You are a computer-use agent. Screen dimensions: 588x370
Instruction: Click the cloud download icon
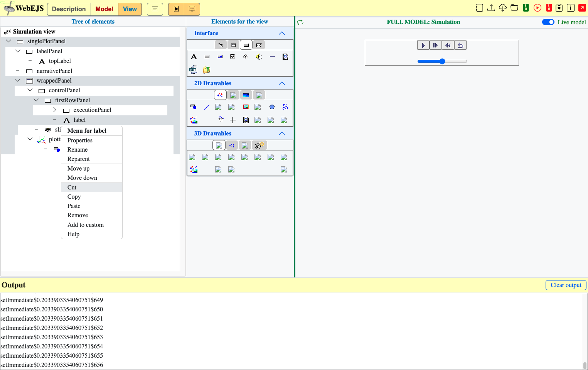point(502,8)
